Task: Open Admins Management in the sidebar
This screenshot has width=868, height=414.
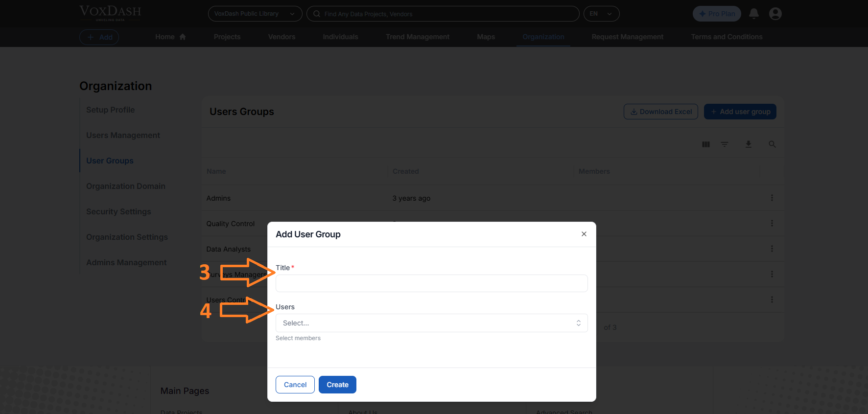Action: 126,262
